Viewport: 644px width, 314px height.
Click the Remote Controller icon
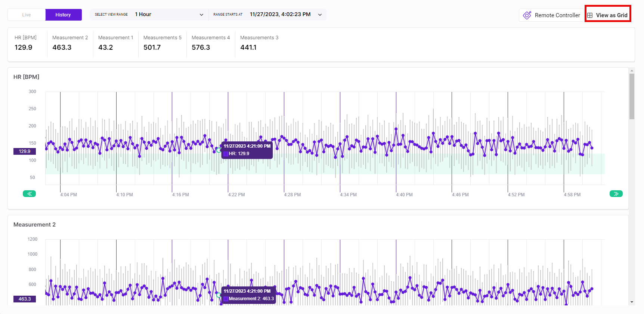click(527, 15)
